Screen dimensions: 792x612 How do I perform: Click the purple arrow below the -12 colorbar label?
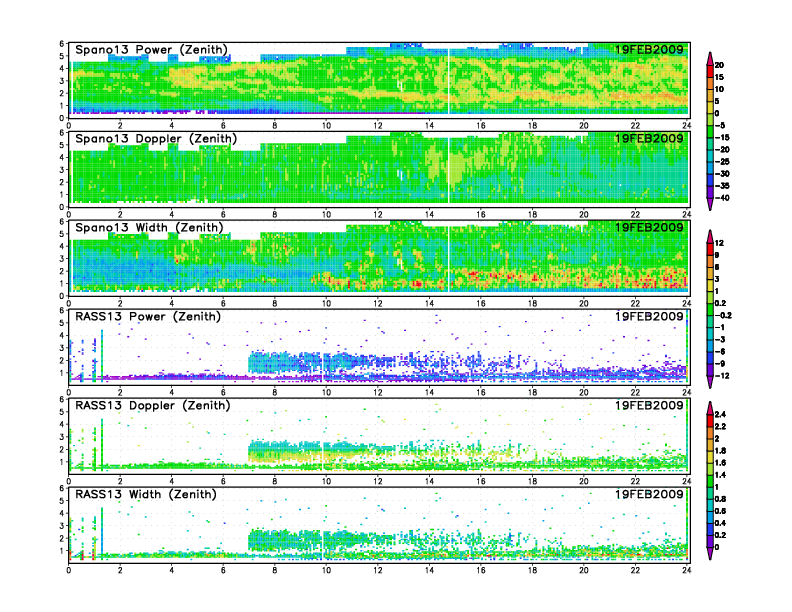click(709, 383)
